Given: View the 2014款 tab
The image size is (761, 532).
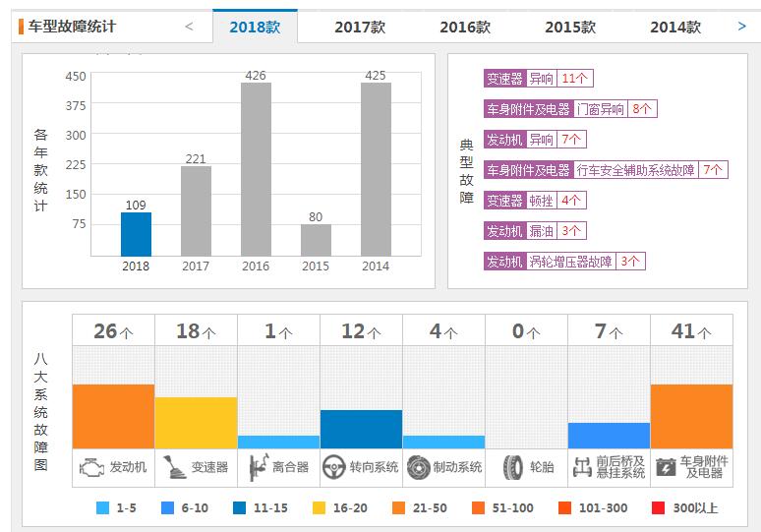Looking at the screenshot, I should click(675, 27).
